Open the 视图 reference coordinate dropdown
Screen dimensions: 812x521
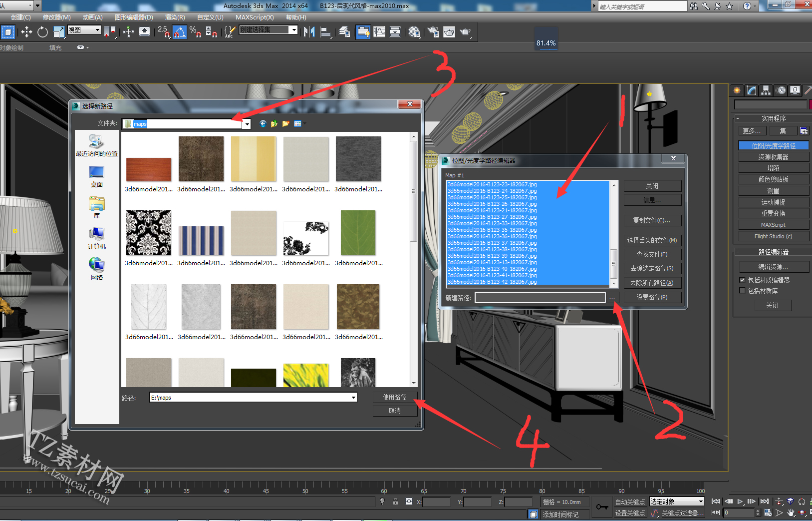(x=84, y=30)
